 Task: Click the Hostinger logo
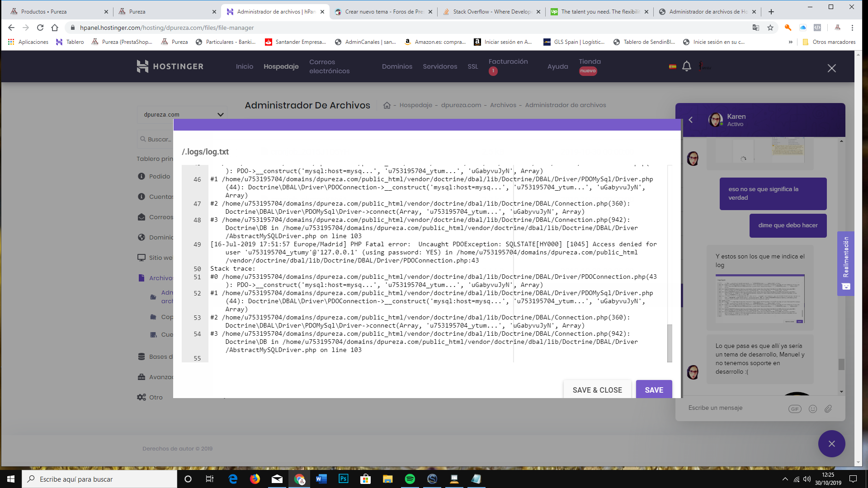pyautogui.click(x=170, y=66)
